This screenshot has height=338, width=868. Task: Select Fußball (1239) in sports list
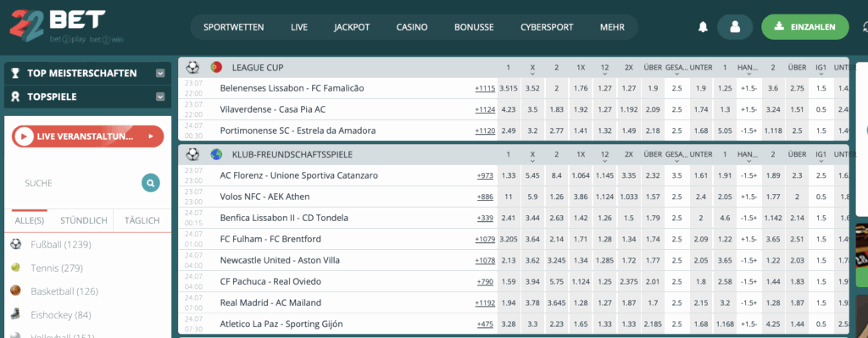[x=61, y=245]
